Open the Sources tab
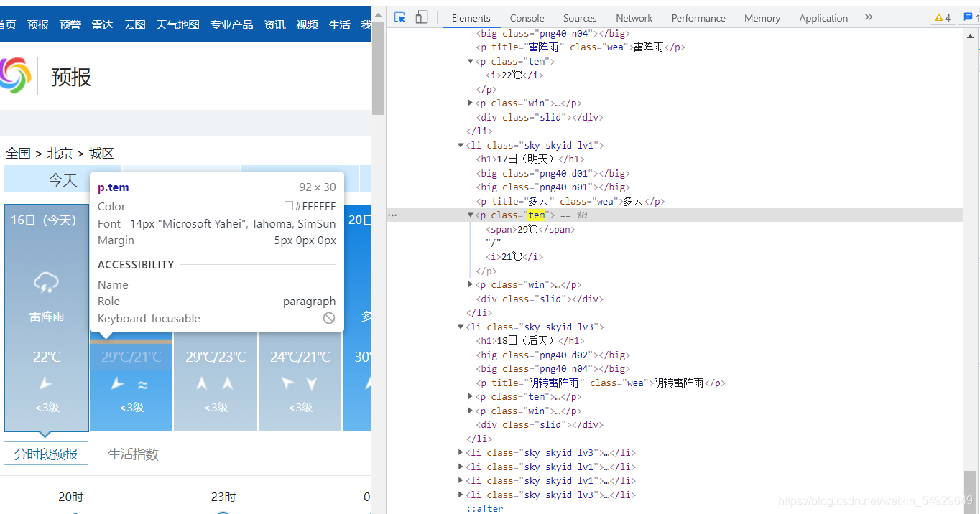 tap(580, 18)
